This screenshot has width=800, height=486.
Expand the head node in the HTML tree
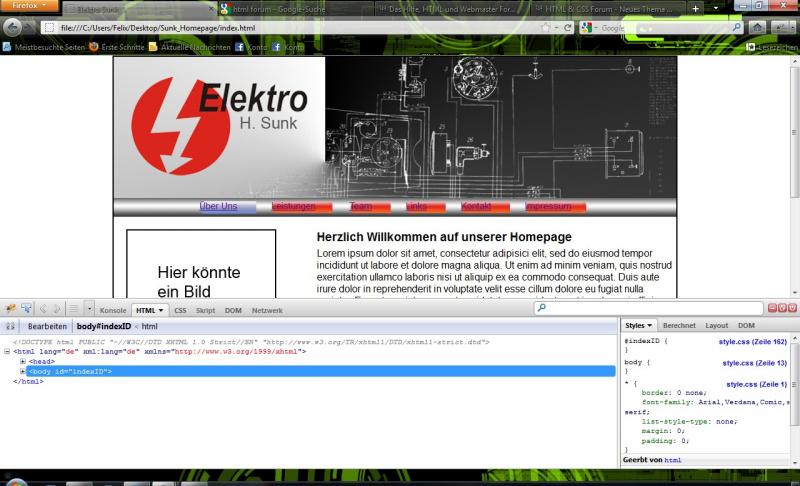[23, 362]
